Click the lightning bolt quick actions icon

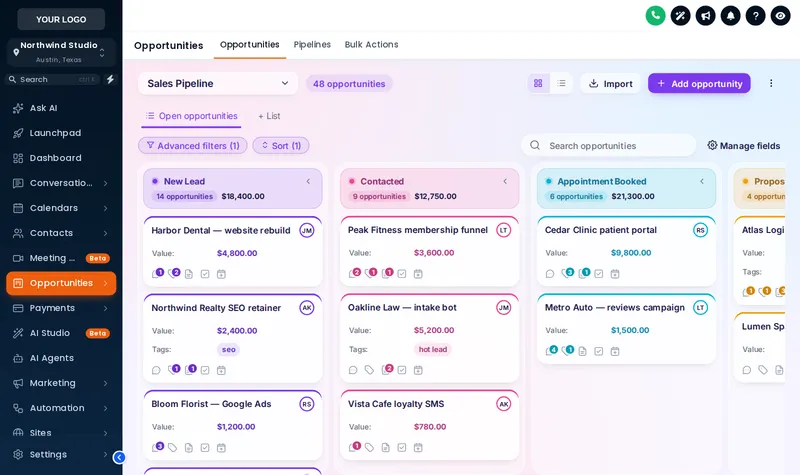coord(110,79)
